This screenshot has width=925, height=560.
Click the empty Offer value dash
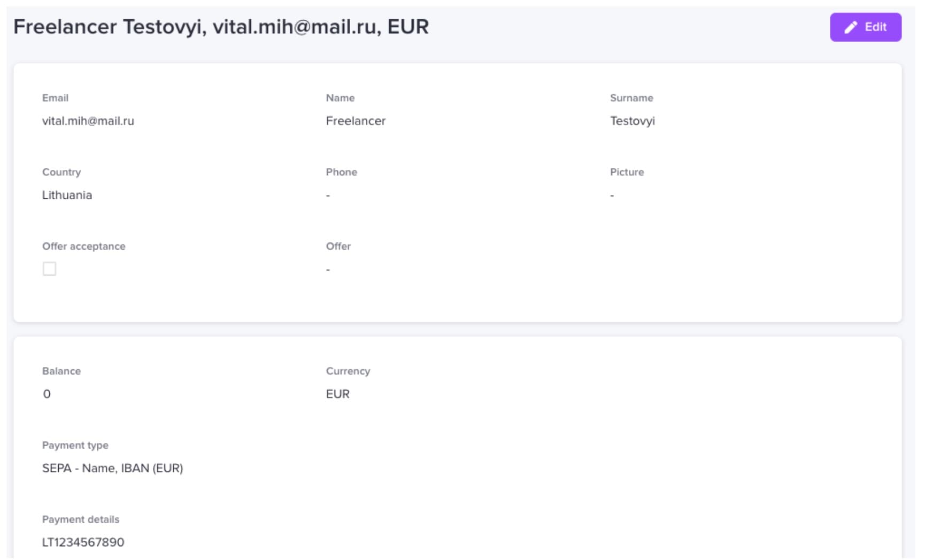(328, 270)
